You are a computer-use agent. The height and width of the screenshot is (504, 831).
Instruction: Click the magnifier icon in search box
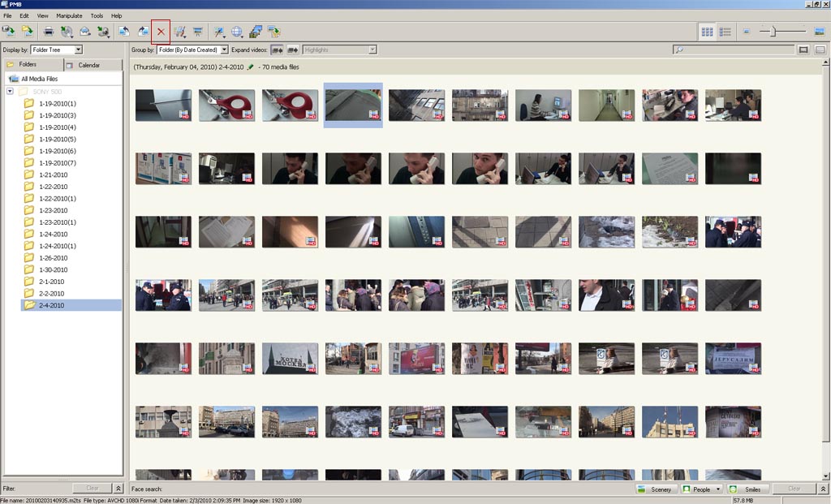[x=679, y=50]
